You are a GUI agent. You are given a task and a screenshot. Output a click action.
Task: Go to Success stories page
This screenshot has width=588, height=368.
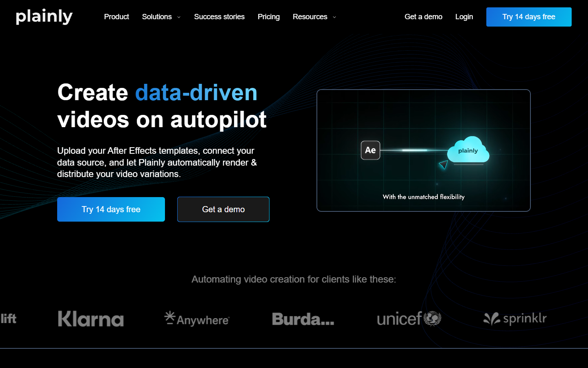click(219, 17)
